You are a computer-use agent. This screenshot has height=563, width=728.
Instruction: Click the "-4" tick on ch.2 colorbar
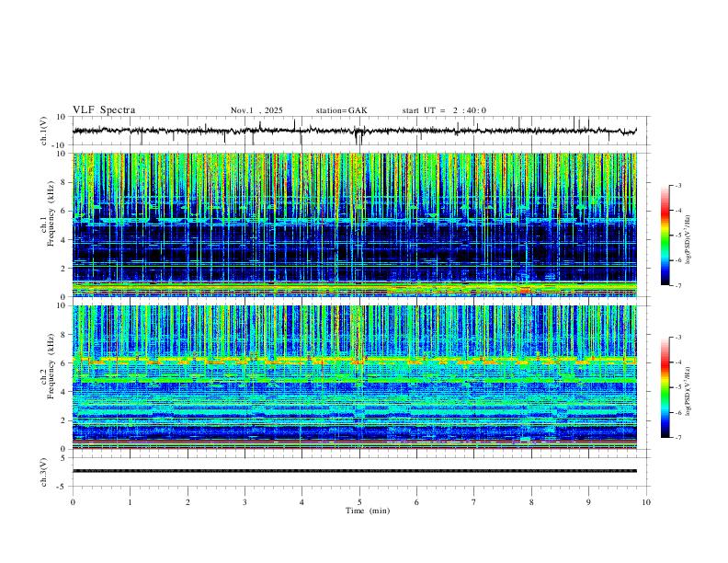pyautogui.click(x=678, y=362)
